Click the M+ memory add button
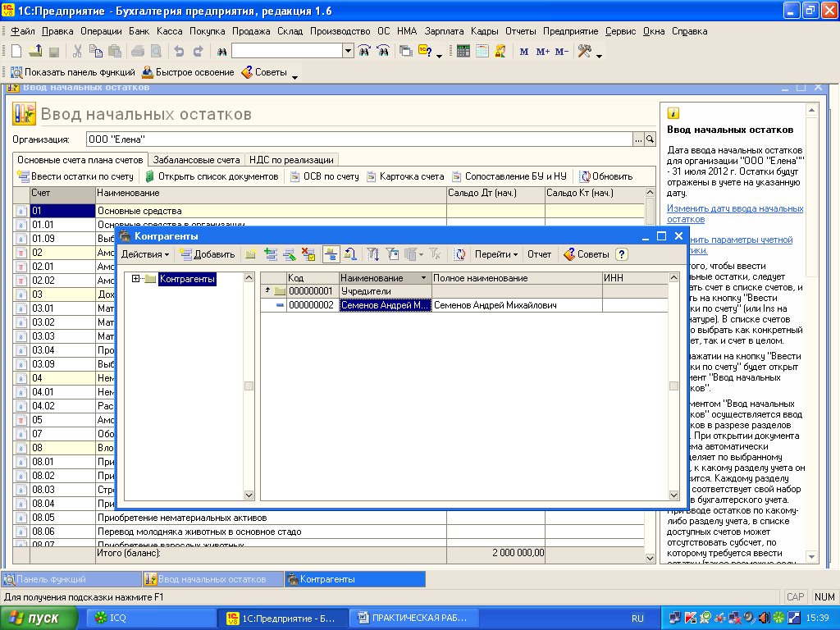This screenshot has width=840, height=630. 543,52
